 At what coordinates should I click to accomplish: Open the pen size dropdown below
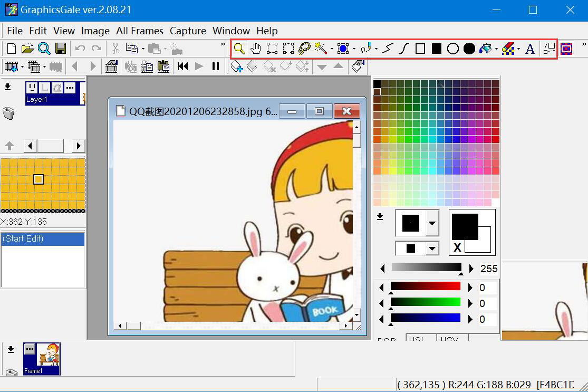tap(432, 248)
